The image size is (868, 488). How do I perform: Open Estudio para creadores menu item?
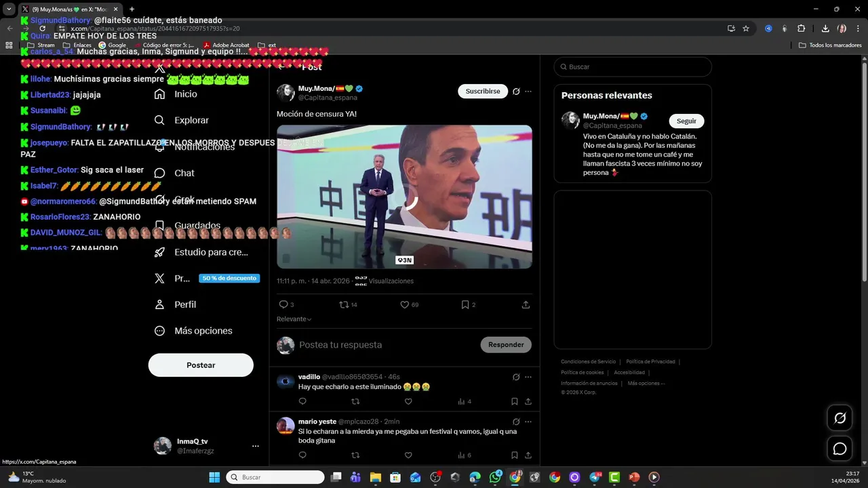click(x=201, y=252)
